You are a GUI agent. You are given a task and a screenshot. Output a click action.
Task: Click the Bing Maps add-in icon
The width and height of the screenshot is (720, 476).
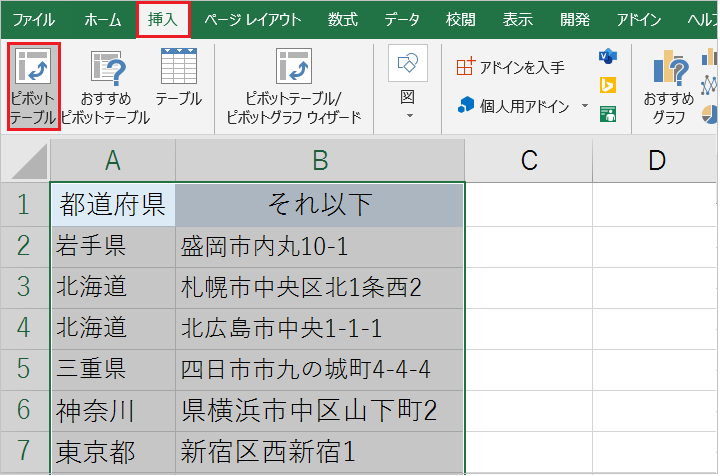(x=608, y=85)
